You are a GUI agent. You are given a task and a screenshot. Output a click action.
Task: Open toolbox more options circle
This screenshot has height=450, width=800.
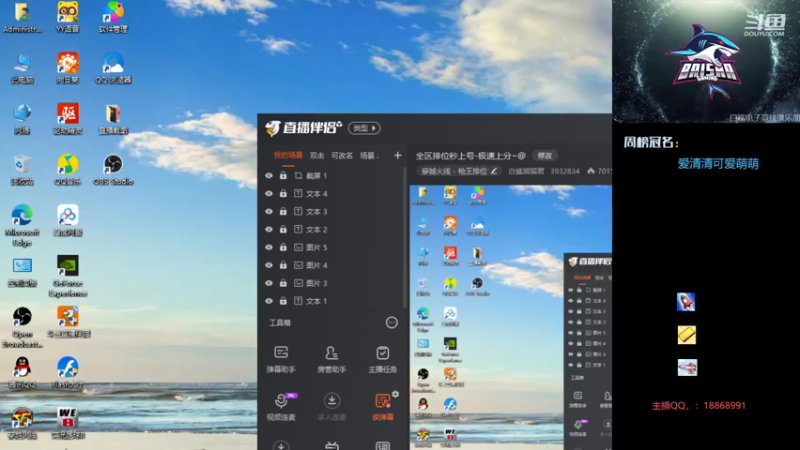tap(391, 322)
